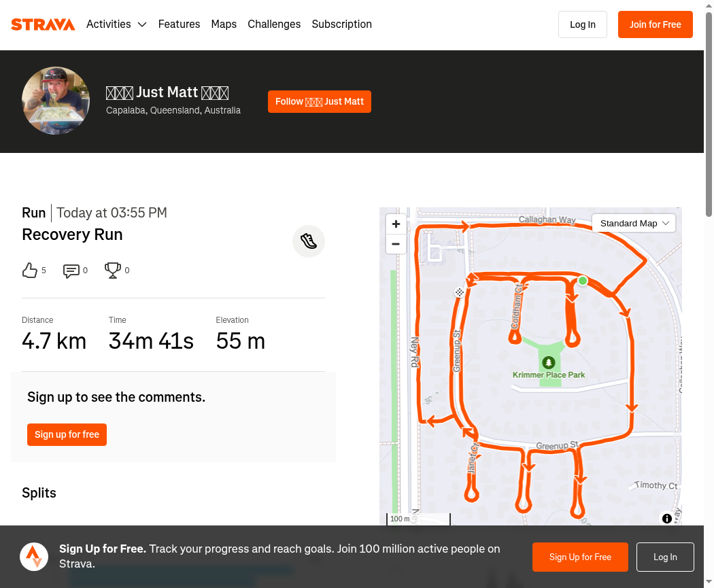Open the Subscription menu item
The image size is (714, 588).
pyautogui.click(x=341, y=24)
